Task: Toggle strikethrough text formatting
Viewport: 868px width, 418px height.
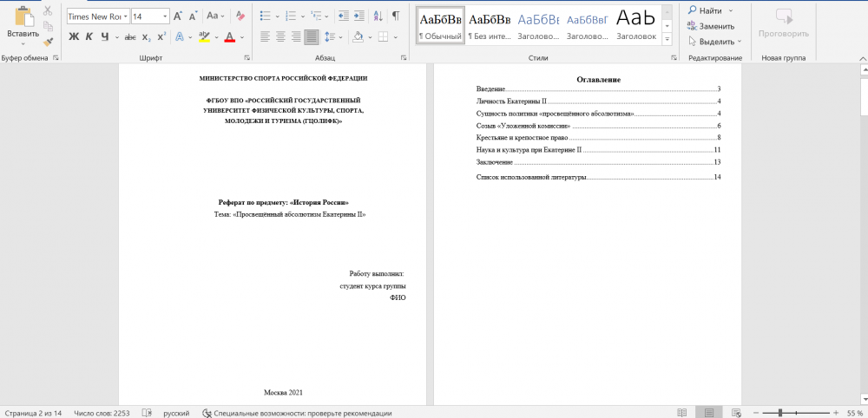Action: pos(130,36)
